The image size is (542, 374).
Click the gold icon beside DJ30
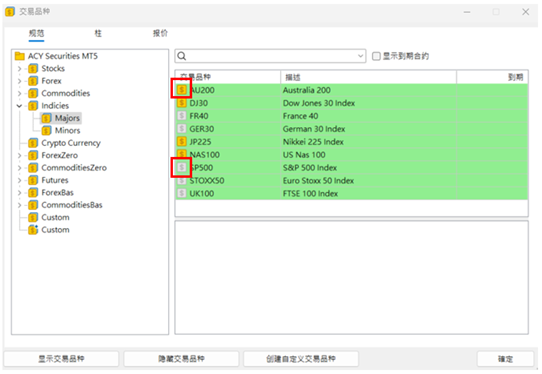click(x=181, y=103)
